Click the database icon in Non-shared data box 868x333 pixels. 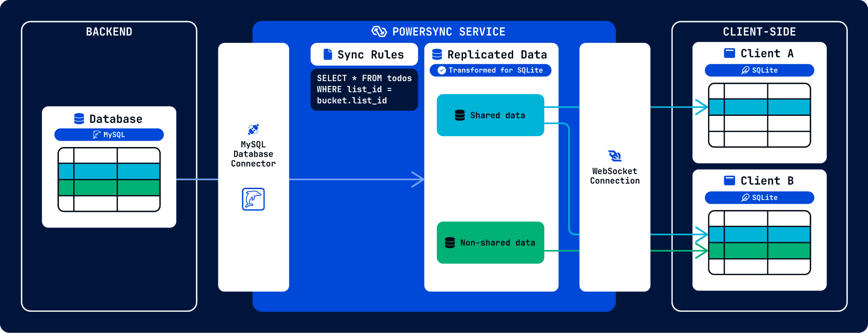point(450,243)
